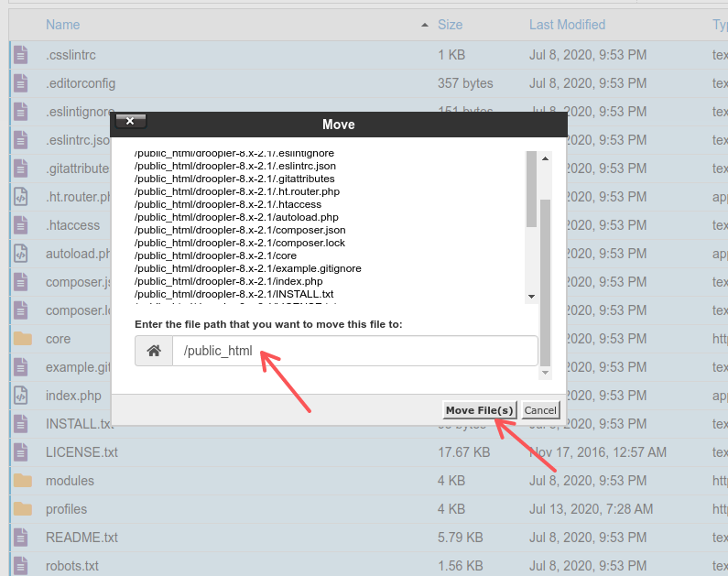Sort by Last Modified column header
The image size is (728, 576).
pyautogui.click(x=568, y=25)
